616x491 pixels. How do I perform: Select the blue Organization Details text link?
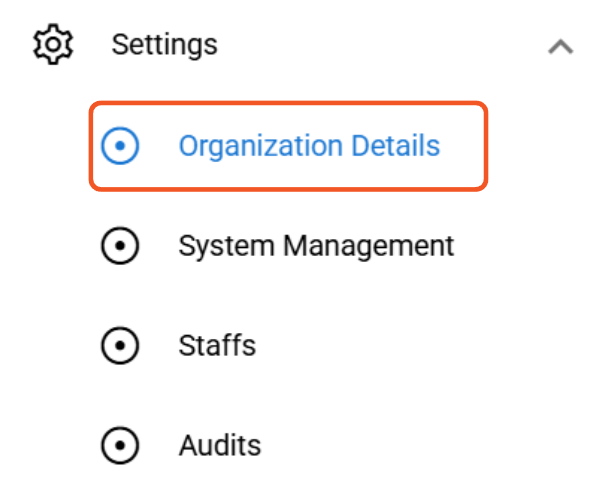(309, 147)
